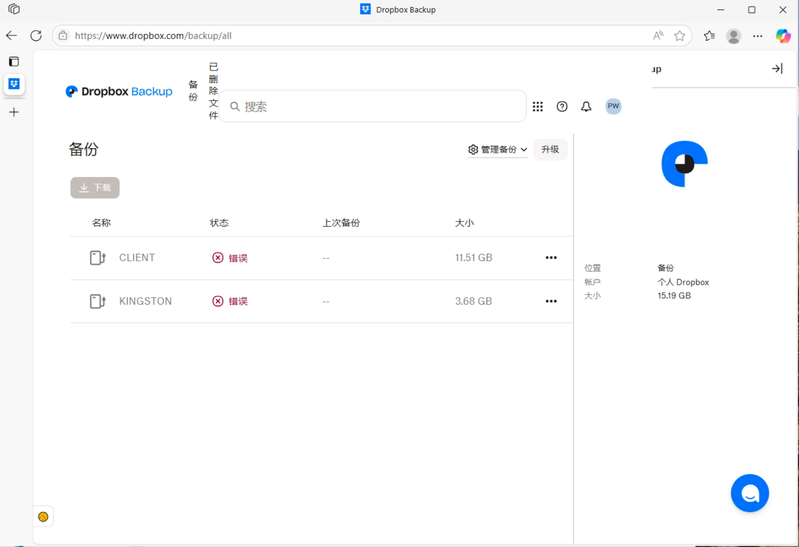Click the KINGSTON device icon

point(97,301)
